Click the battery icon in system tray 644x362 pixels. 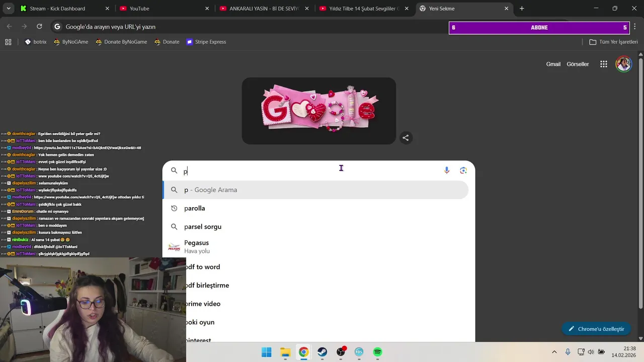coord(601,352)
